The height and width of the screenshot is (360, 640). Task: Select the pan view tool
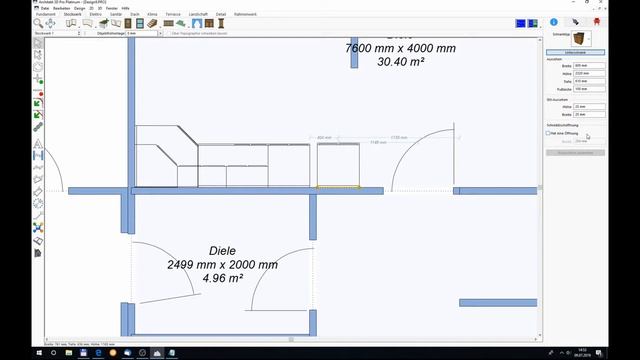(x=50, y=23)
